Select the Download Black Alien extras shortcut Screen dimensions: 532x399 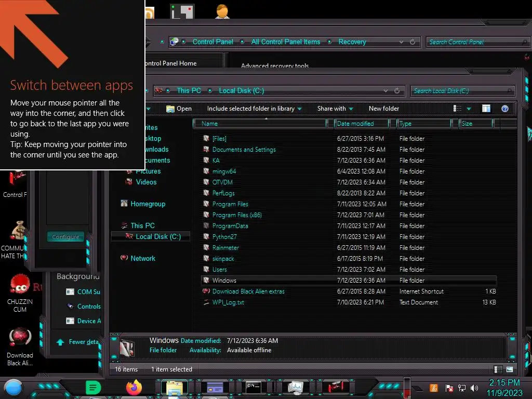pos(248,291)
